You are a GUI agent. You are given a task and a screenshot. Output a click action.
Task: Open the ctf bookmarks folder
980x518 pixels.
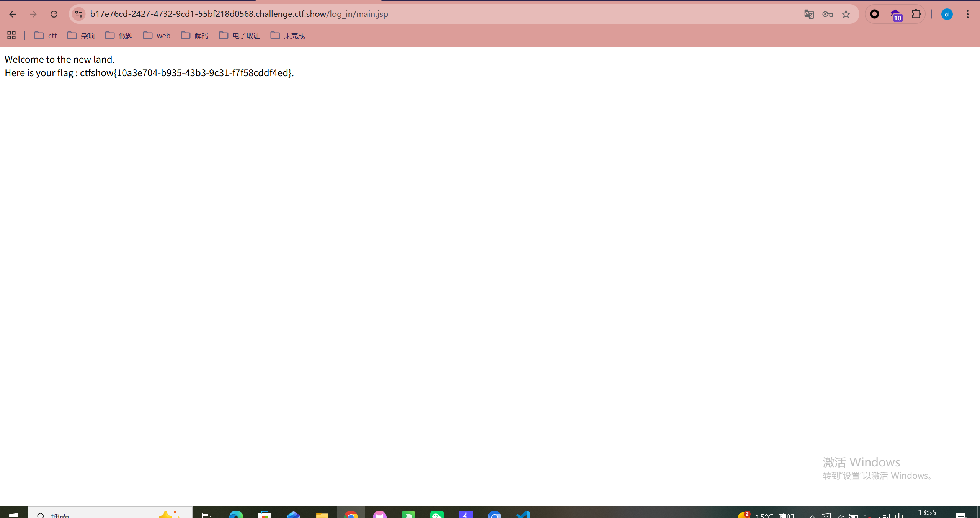click(46, 36)
